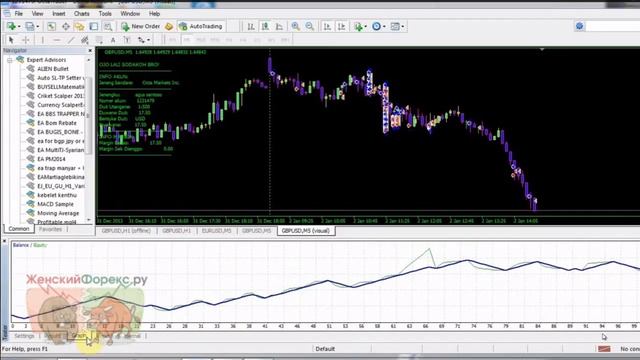Toggle Auto Scroll on the chart
This screenshot has height=360, width=640.
coord(327,27)
